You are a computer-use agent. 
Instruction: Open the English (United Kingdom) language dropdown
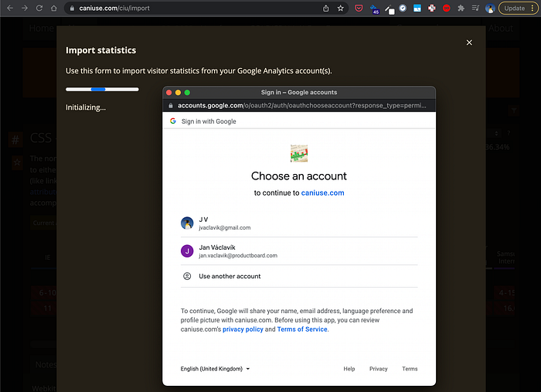(215, 369)
